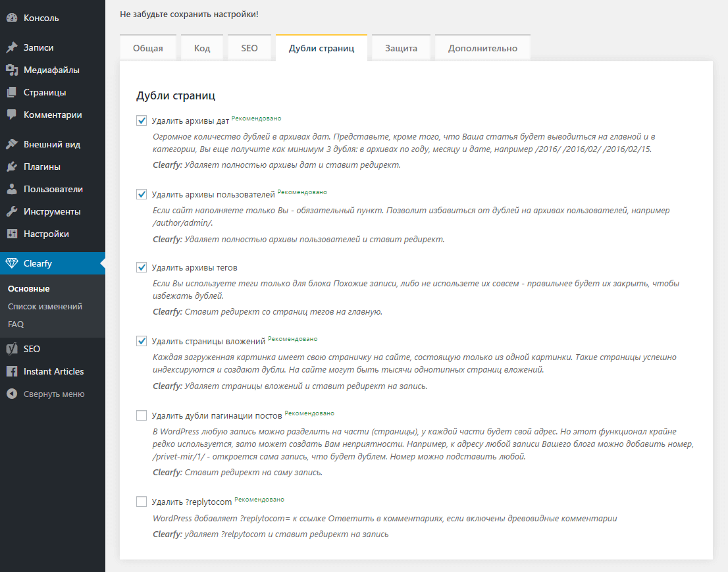Select Clearfy in the sidebar

click(53, 263)
